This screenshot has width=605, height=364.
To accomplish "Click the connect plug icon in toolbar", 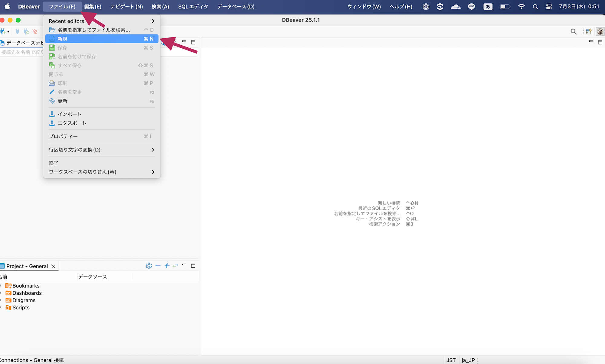I will [x=18, y=31].
